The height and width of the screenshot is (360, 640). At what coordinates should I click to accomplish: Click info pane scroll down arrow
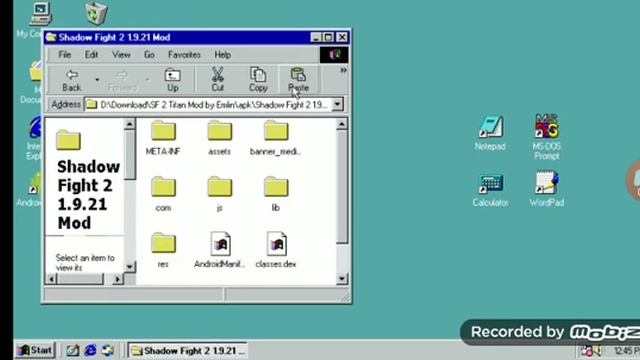pos(129,267)
